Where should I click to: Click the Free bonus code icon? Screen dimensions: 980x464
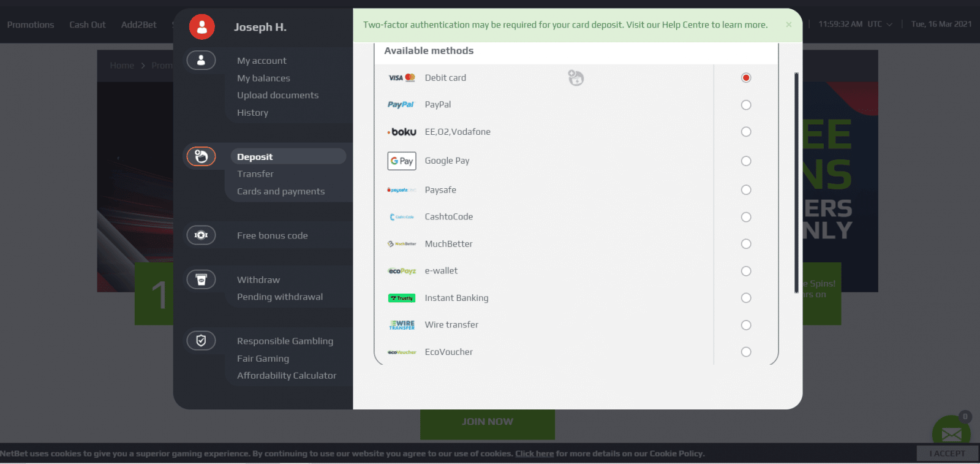tap(201, 235)
